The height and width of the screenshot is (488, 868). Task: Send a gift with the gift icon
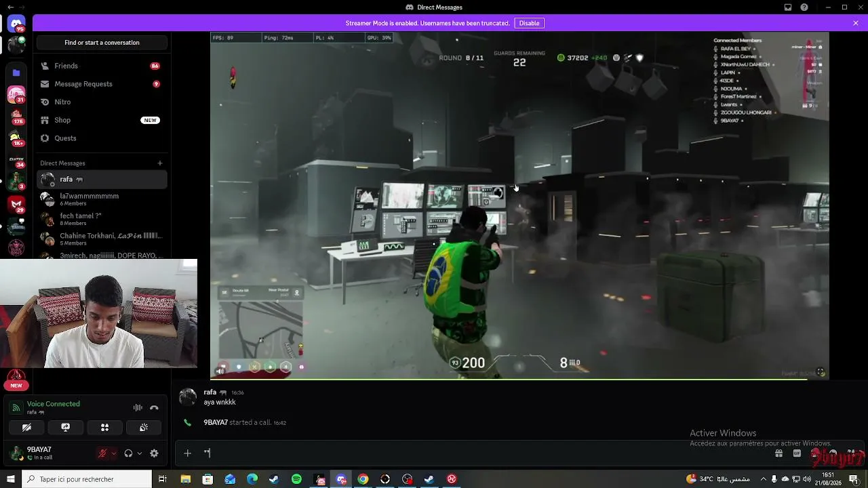779,453
